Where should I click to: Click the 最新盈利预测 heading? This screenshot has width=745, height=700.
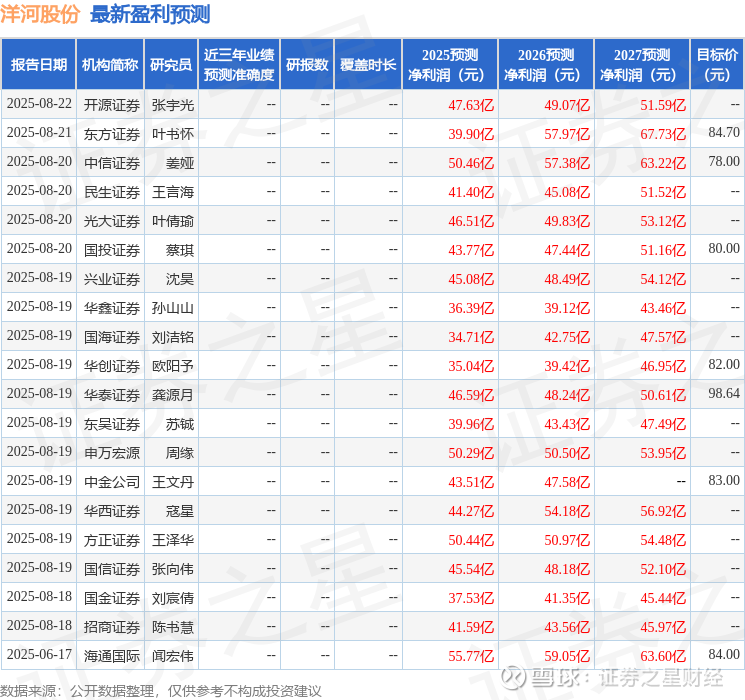150,14
